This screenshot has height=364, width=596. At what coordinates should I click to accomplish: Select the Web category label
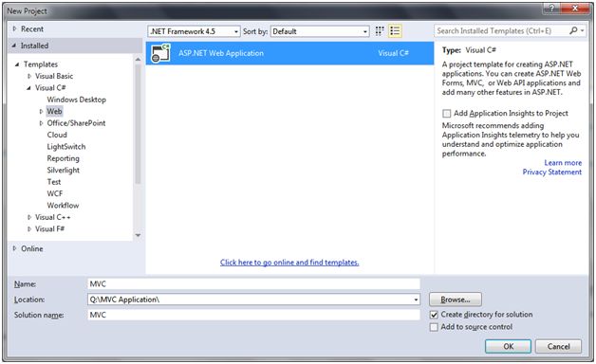tap(54, 112)
